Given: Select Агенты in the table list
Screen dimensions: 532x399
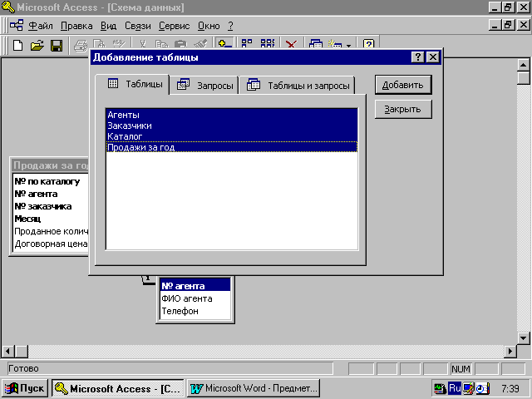Looking at the screenshot, I should coord(232,115).
